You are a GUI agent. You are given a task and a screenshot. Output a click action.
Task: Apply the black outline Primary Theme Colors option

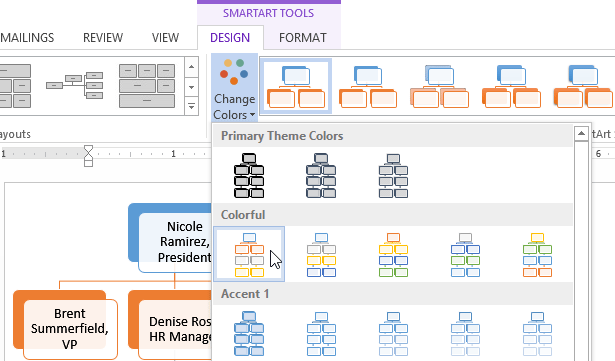point(249,175)
